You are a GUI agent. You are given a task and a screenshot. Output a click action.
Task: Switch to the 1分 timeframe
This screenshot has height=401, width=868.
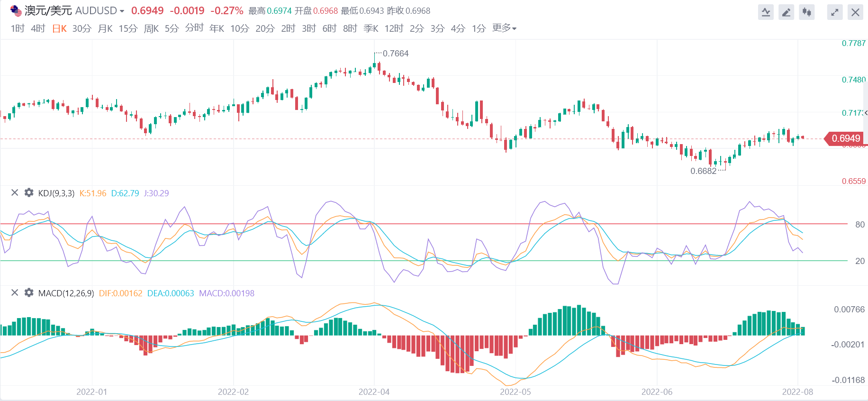[479, 28]
